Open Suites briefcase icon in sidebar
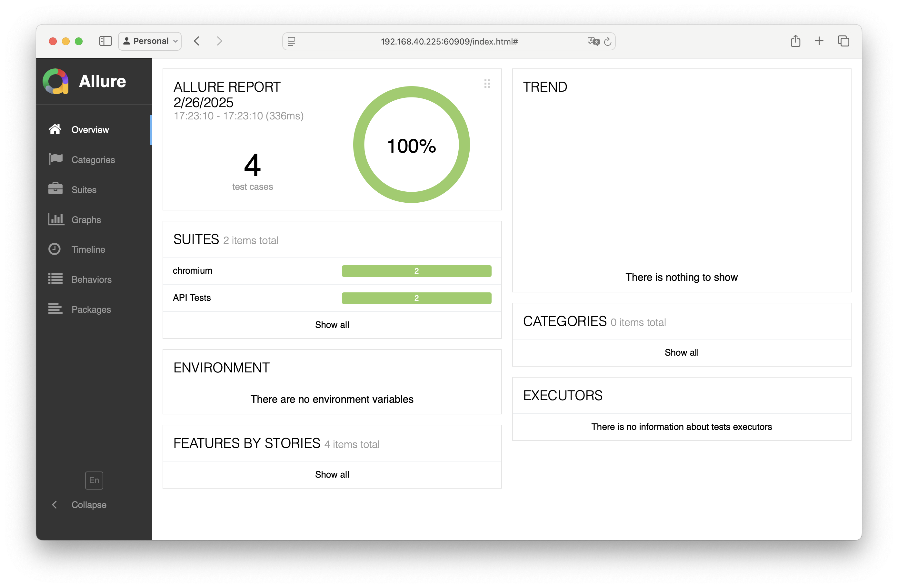 point(55,189)
